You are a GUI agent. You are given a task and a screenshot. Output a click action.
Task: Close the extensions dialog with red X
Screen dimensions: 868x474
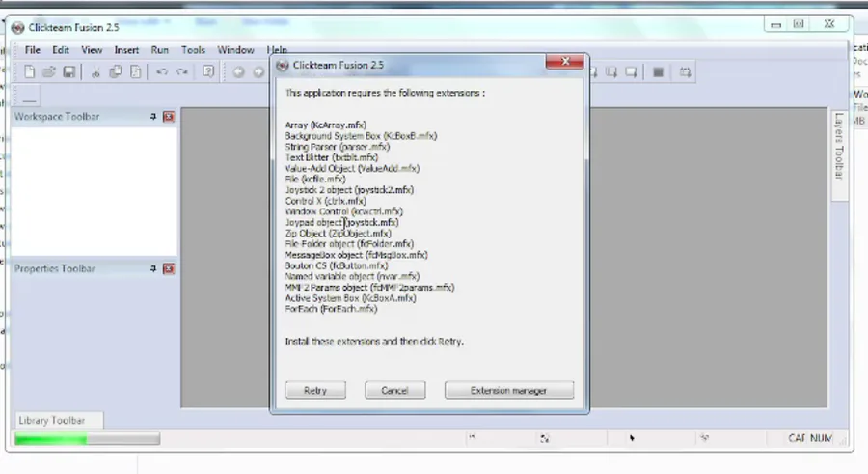point(564,62)
